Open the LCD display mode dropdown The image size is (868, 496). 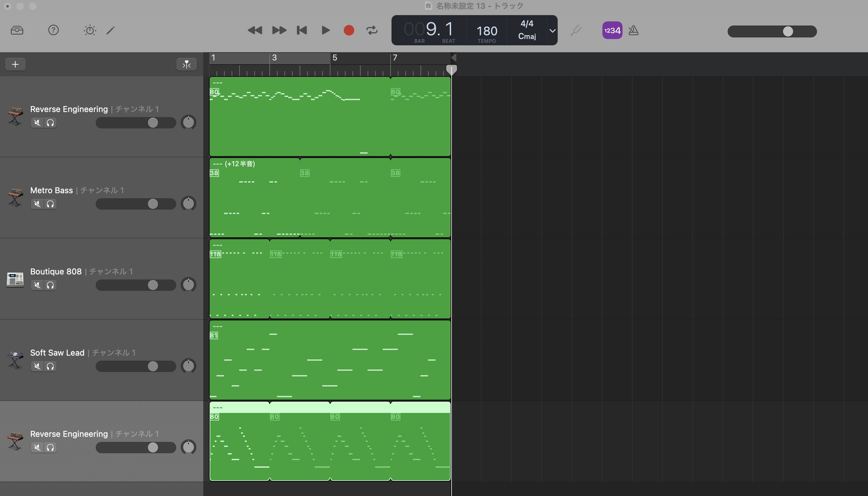[552, 30]
